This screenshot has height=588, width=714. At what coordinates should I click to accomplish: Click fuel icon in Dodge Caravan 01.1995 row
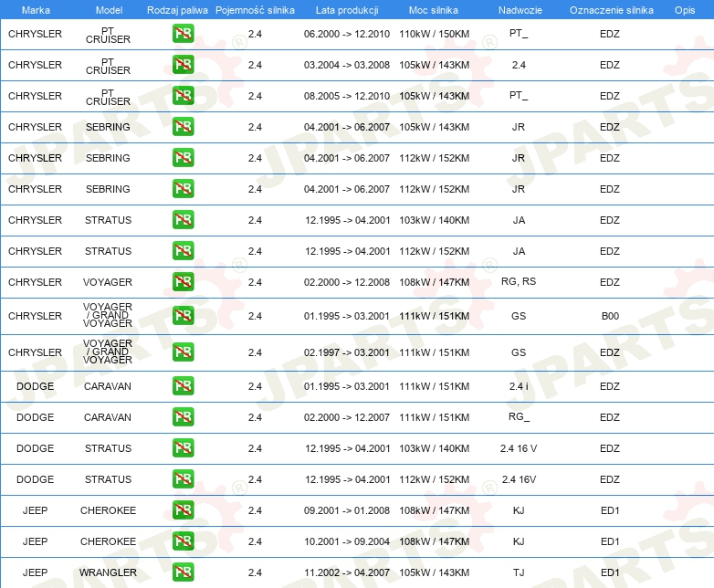(183, 386)
